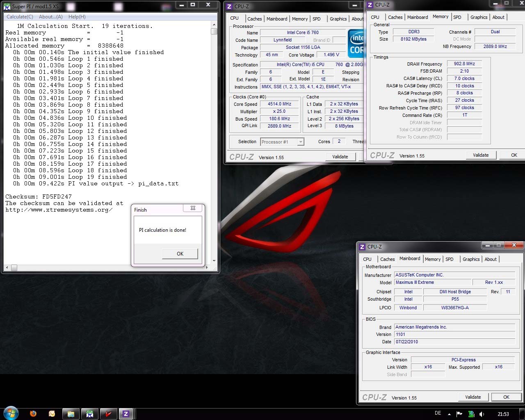Open the Calculate(C) menu in Super PI
Screen dimensions: 525x420
click(20, 17)
